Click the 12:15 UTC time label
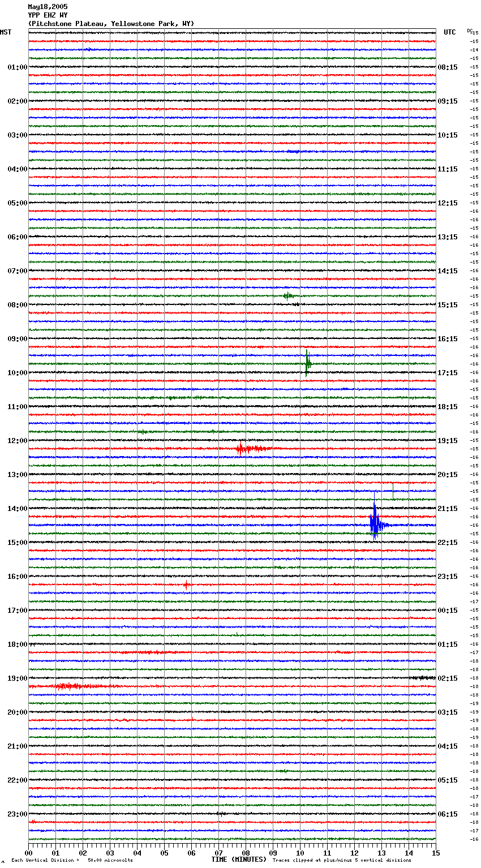481x868 pixels. click(x=448, y=203)
